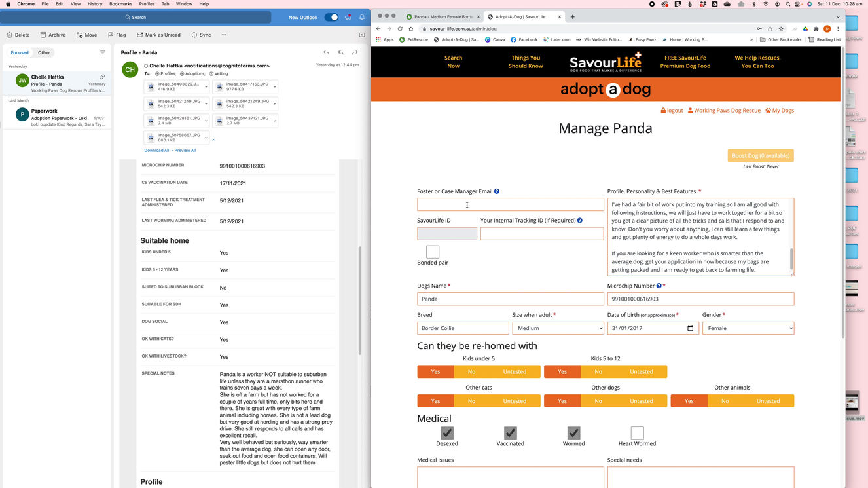
Task: Click Download All attachments link
Action: 156,150
